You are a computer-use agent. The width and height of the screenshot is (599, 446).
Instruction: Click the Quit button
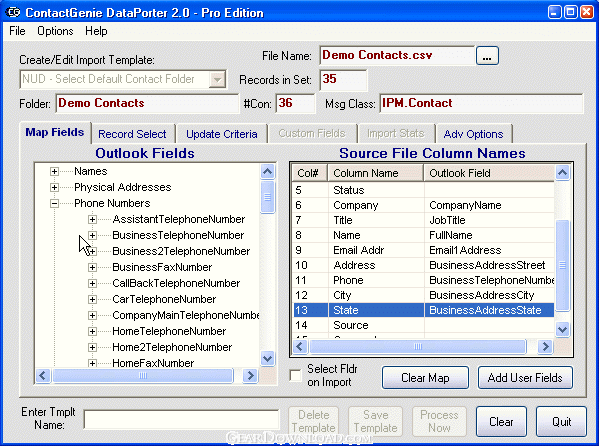[x=561, y=422]
